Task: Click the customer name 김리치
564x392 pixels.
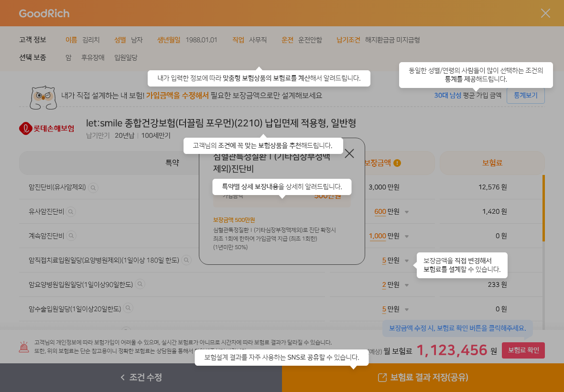Action: pos(91,40)
